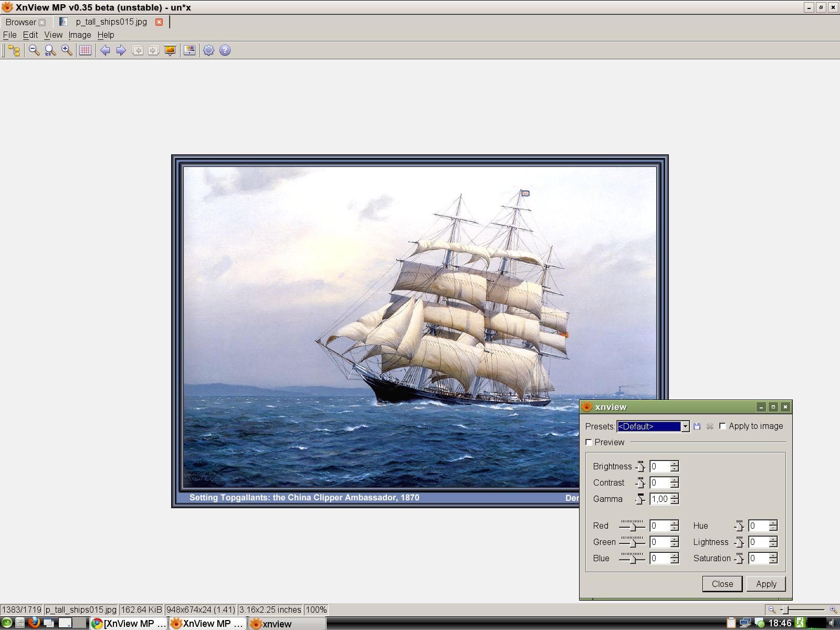Set zoom to 1:1 actual size
The width and height of the screenshot is (840, 630).
[50, 50]
